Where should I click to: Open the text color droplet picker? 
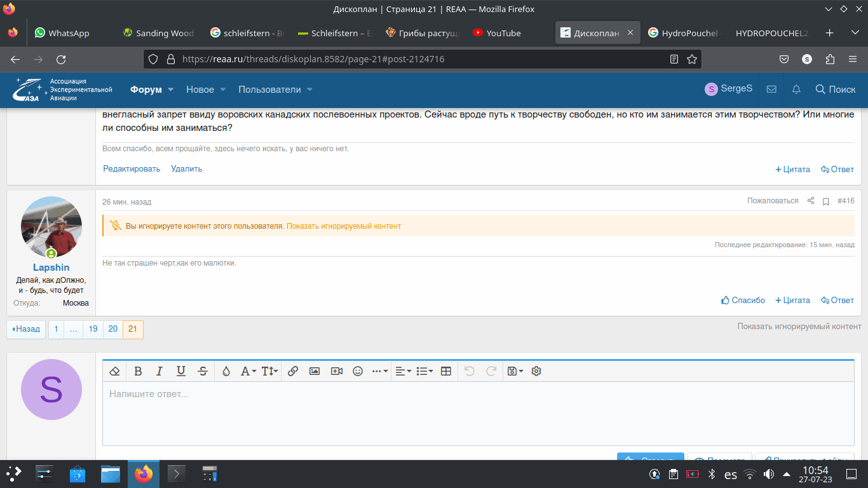coord(226,371)
